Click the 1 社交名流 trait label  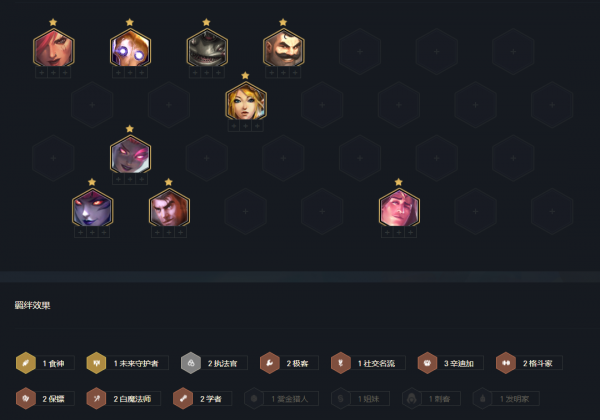[x=376, y=363]
